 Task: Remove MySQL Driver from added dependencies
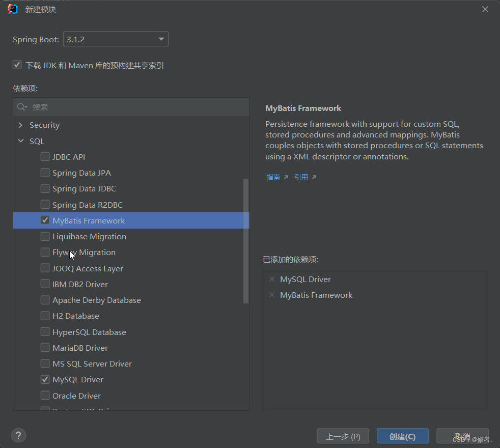[272, 279]
